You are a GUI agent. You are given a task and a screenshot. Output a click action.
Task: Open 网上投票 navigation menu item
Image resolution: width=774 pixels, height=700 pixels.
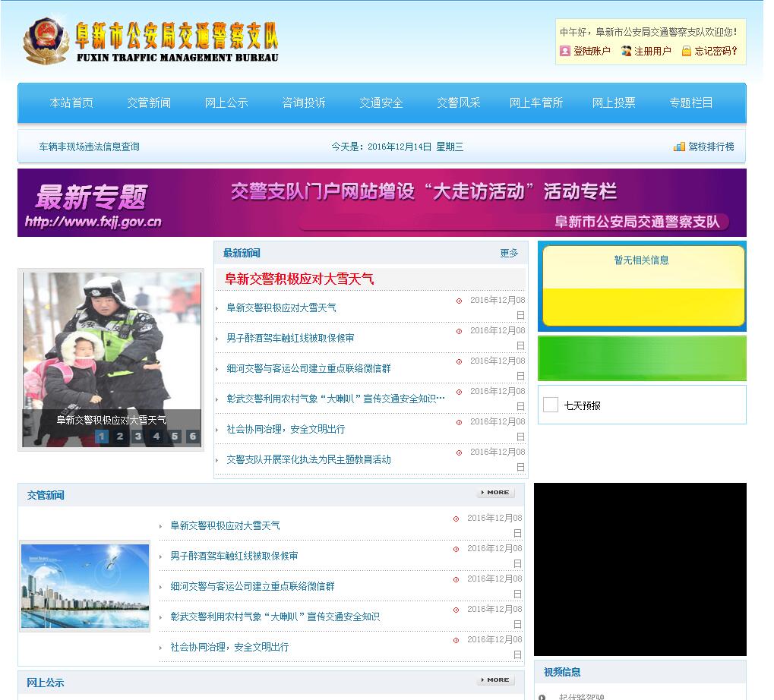[x=614, y=102]
